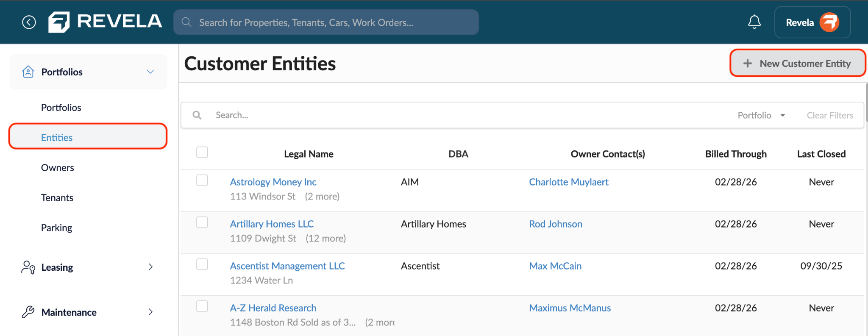
Task: Click the Customer Entities page heading
Action: (x=260, y=64)
